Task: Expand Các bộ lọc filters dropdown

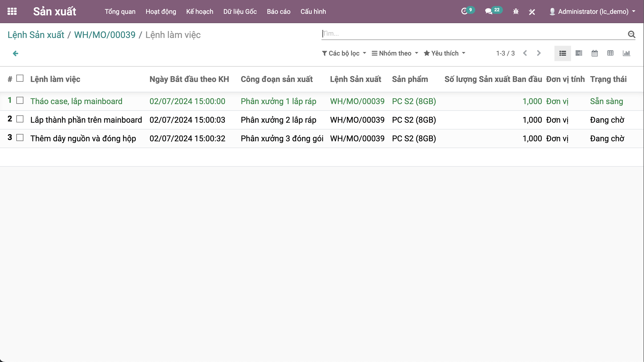Action: tap(344, 53)
